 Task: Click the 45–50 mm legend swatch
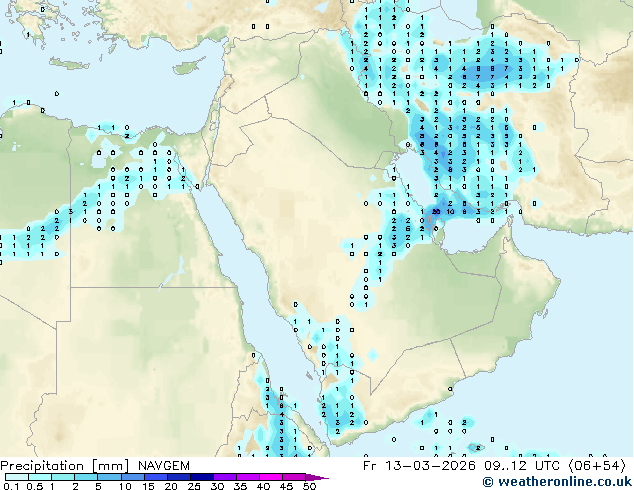(294, 477)
